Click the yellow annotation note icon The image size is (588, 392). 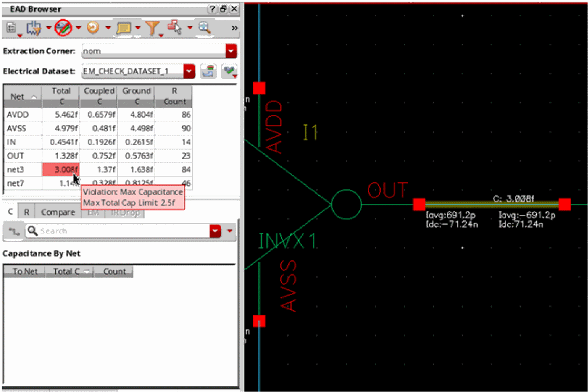(123, 27)
